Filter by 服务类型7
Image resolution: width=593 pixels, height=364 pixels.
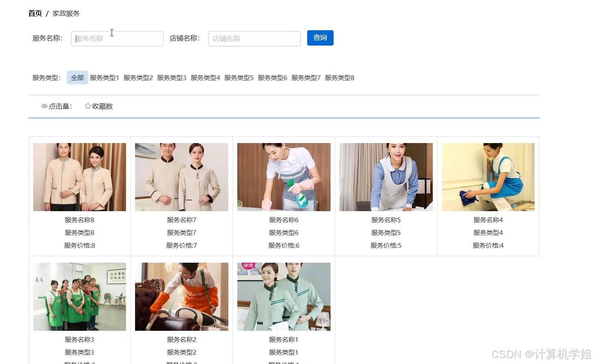(306, 78)
